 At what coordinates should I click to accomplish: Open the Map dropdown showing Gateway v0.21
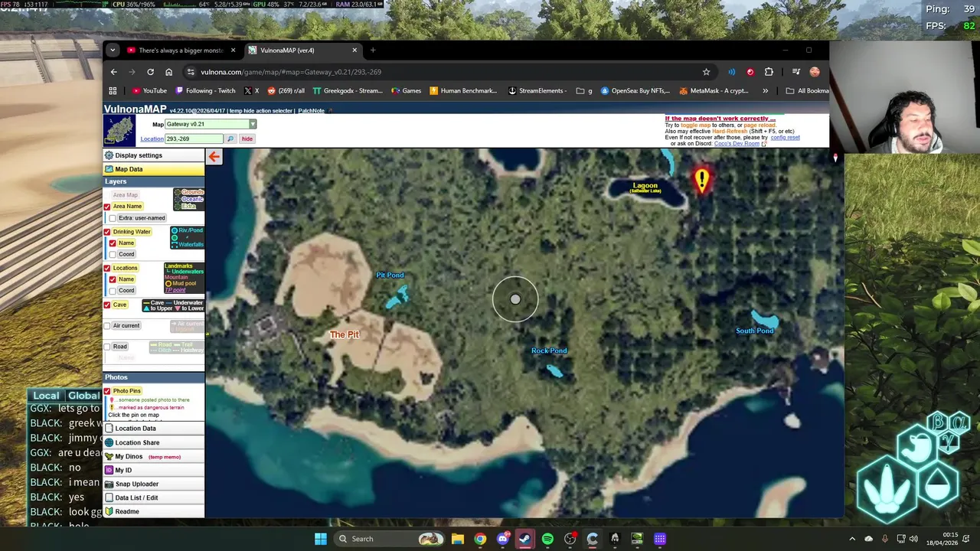pyautogui.click(x=211, y=124)
